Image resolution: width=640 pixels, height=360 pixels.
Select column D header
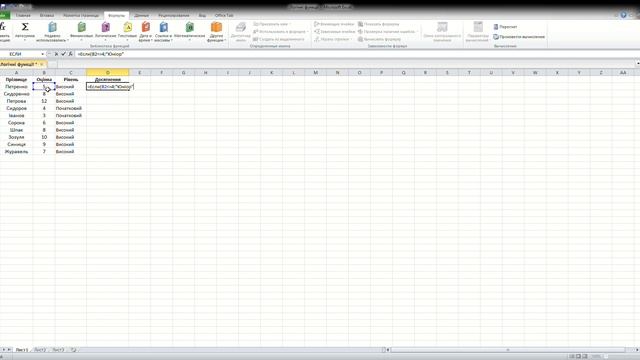click(108, 73)
